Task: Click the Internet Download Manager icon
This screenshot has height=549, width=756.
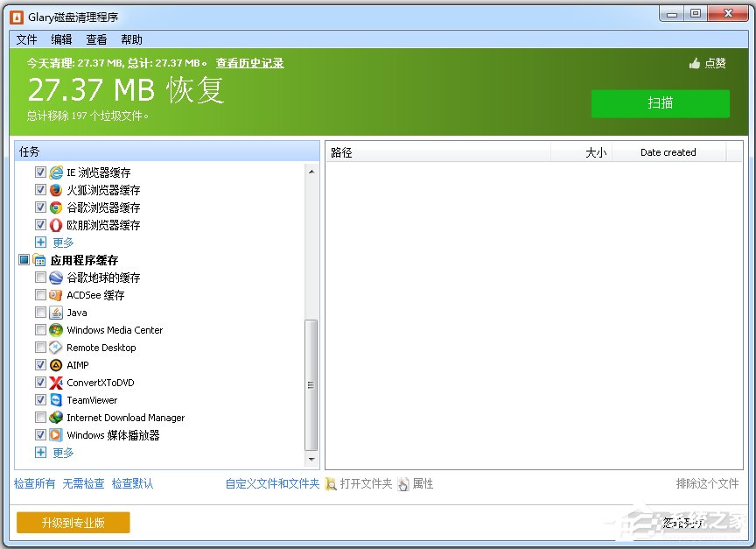Action: (56, 418)
